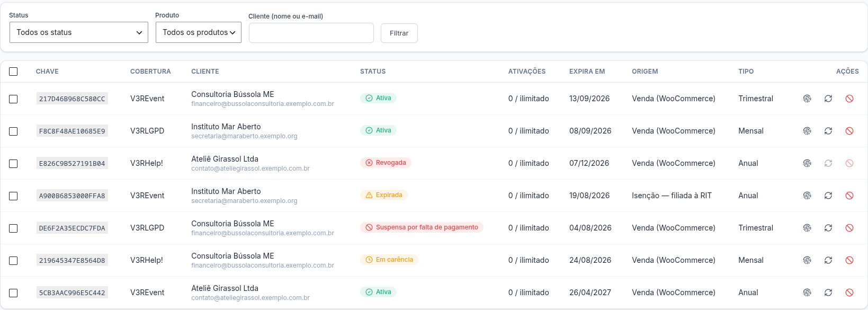This screenshot has height=310, width=868.
Task: Click the red ban icon in the Expirada row
Action: tap(849, 196)
